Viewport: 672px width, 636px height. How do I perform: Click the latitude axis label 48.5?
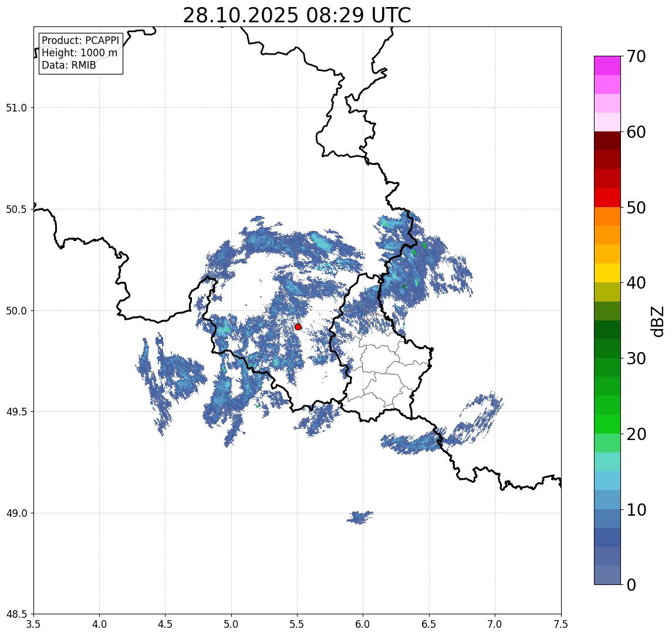click(x=16, y=614)
